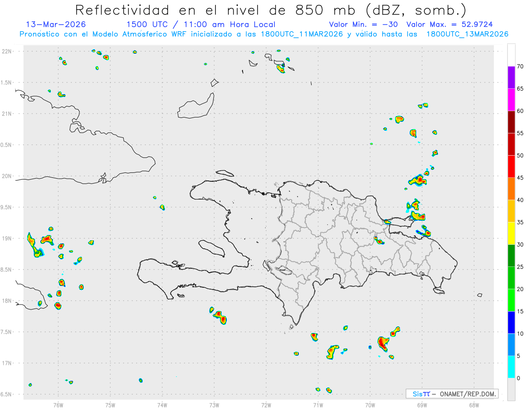Click the yellow 30–35 dBZ colorbar segment
Viewport: 532px width, 411px height.
pos(511,233)
